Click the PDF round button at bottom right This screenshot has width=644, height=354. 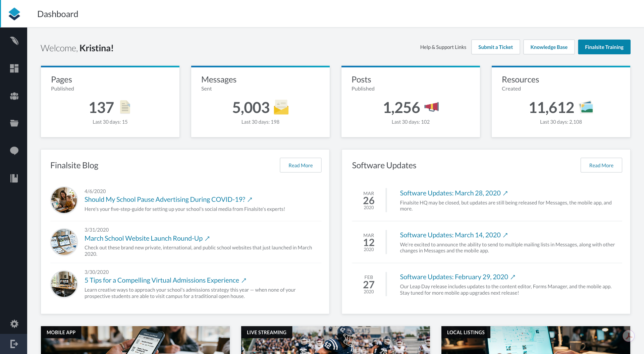pyautogui.click(x=629, y=336)
